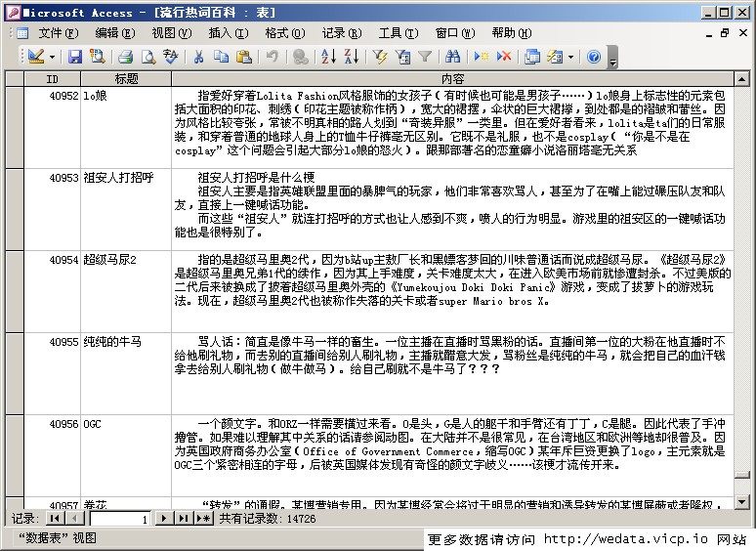Click the title cell OGC
This screenshot has height=551, width=756.
(x=126, y=455)
